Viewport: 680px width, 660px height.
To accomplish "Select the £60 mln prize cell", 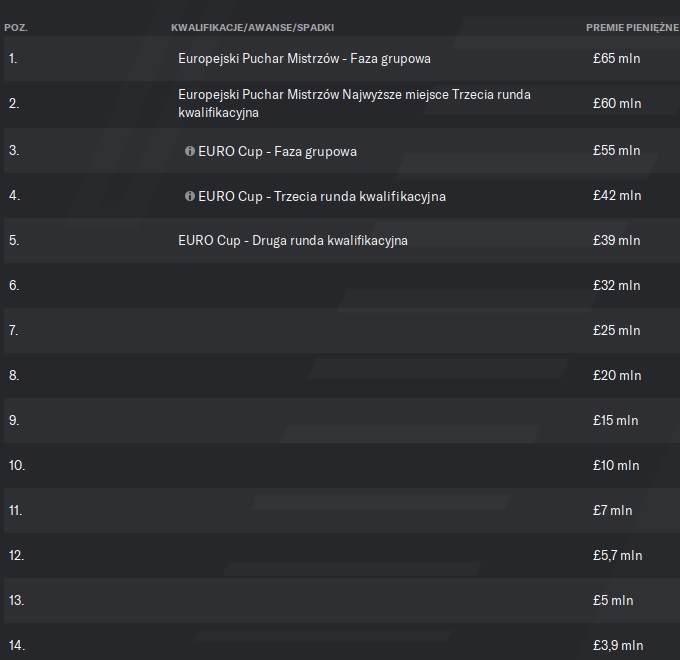I will pos(616,104).
